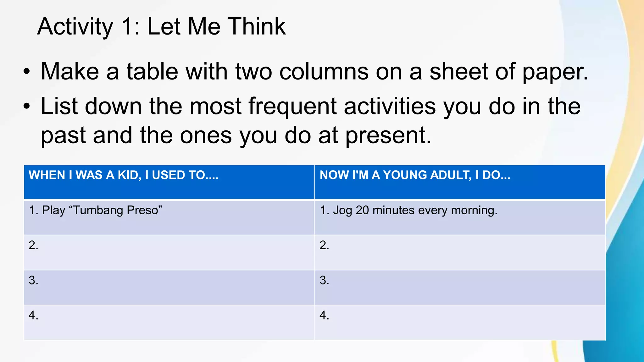Select row 2 cell in the young adult column
The height and width of the screenshot is (362, 644).
(x=460, y=252)
